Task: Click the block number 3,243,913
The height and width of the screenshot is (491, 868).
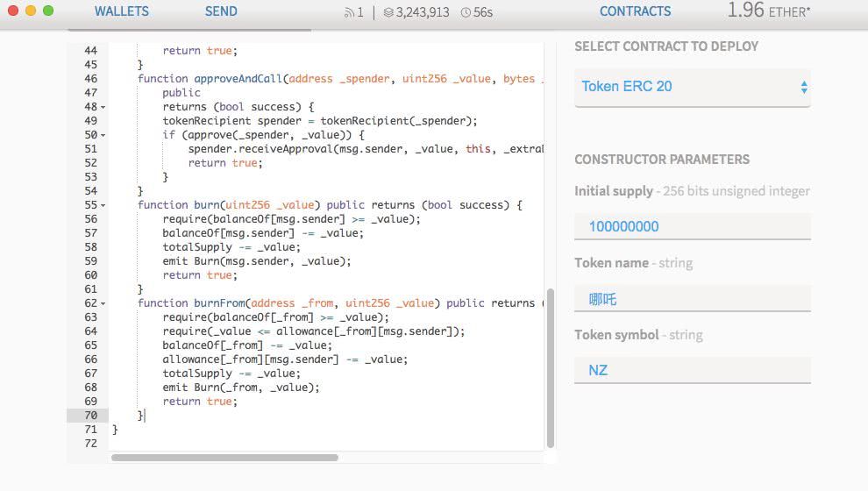Action: tap(423, 12)
